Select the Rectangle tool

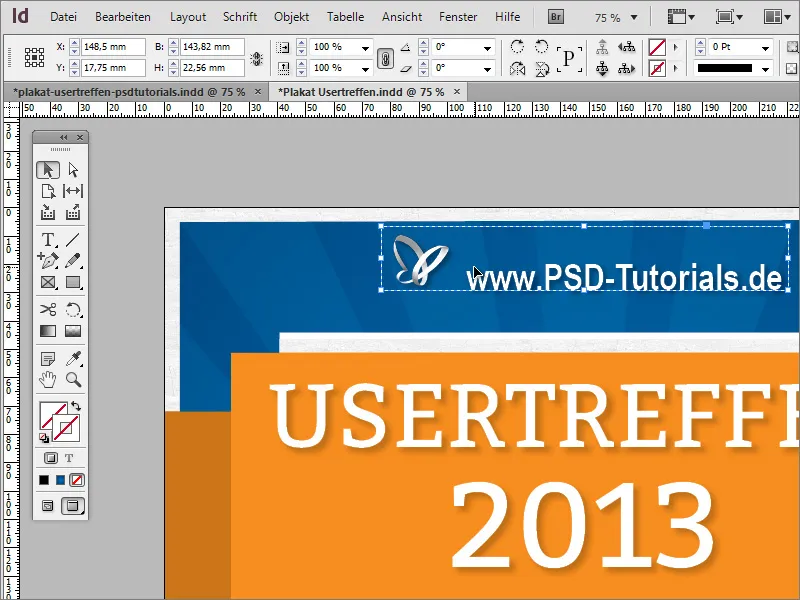(x=73, y=282)
